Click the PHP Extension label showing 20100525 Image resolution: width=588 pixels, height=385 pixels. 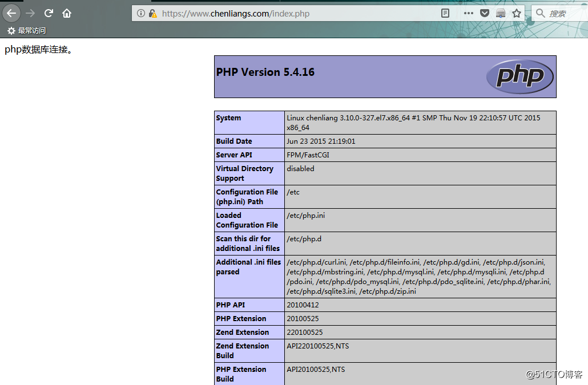tap(241, 319)
